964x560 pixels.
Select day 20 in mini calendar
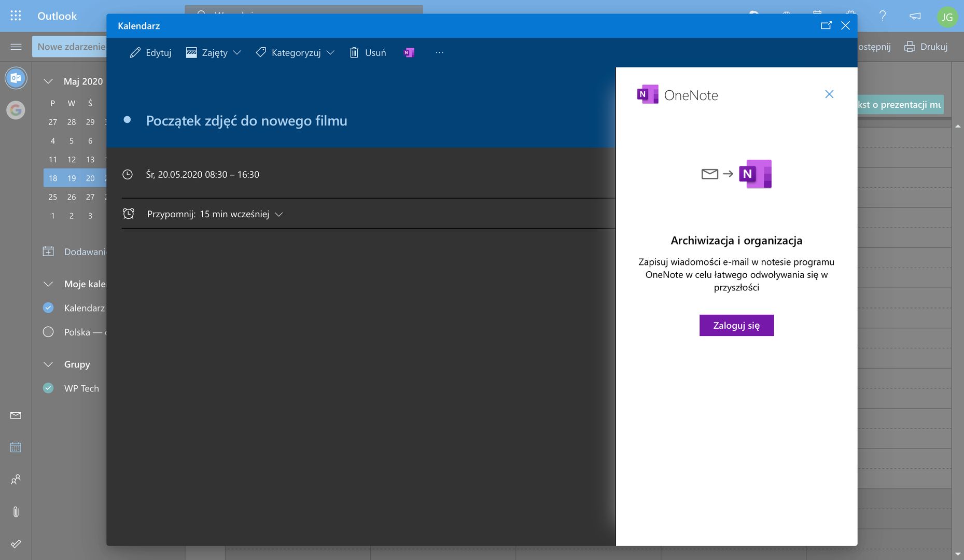tap(90, 178)
